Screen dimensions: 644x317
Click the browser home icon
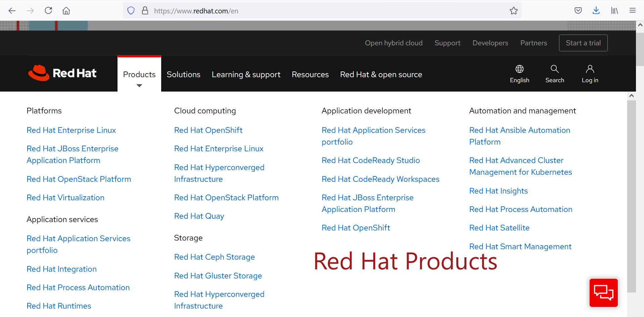[66, 11]
